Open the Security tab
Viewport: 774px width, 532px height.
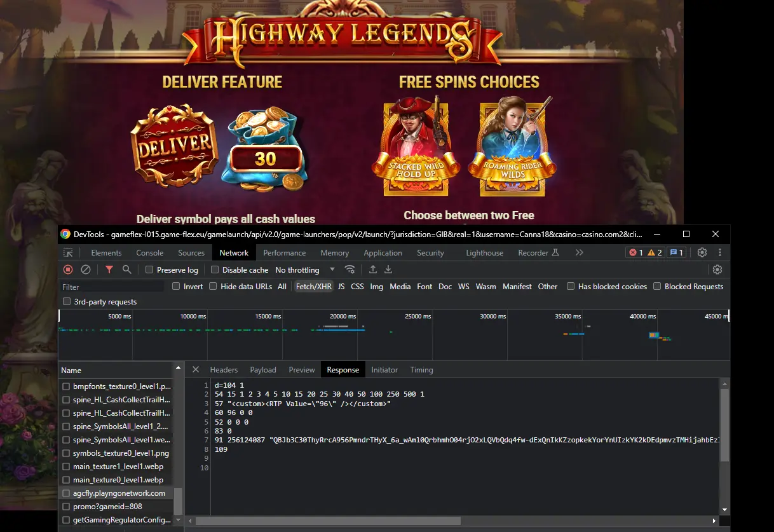tap(430, 253)
